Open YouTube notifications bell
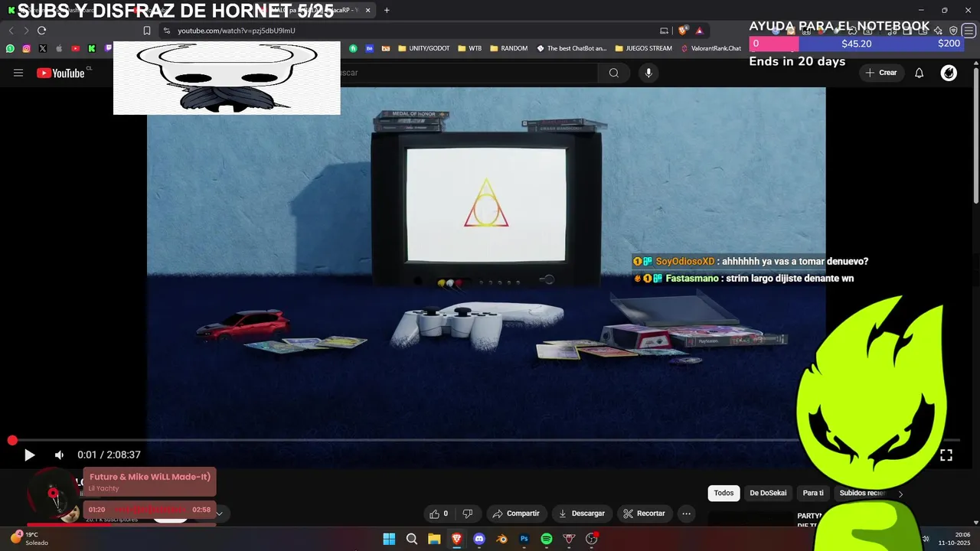Image resolution: width=980 pixels, height=551 pixels. pyautogui.click(x=920, y=73)
